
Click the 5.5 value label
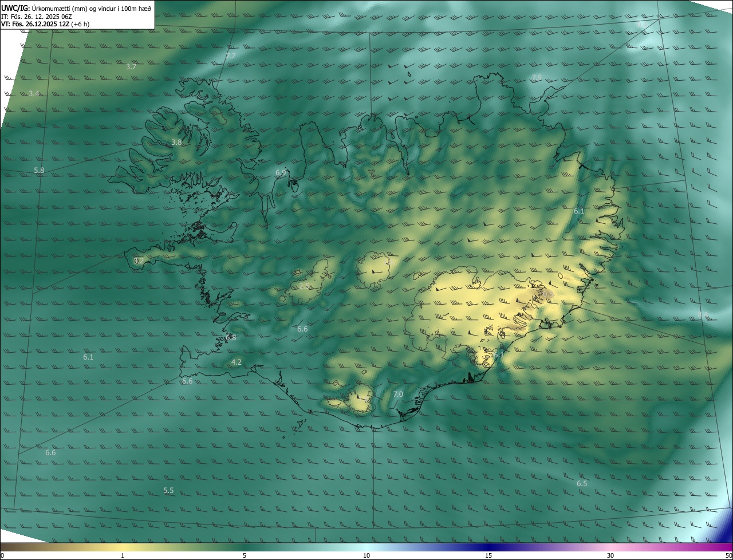[x=168, y=491]
